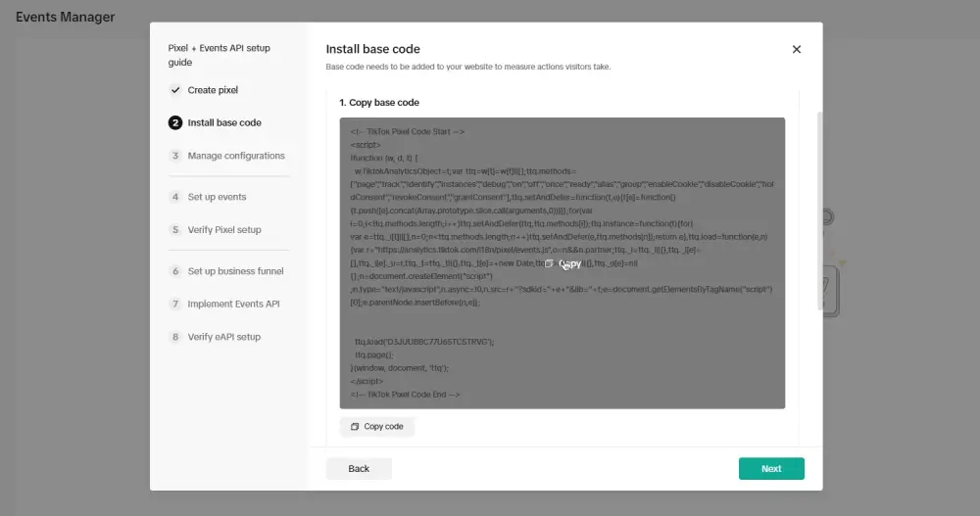Click the 'TikTok Pixel Code End' comment line

405,395
